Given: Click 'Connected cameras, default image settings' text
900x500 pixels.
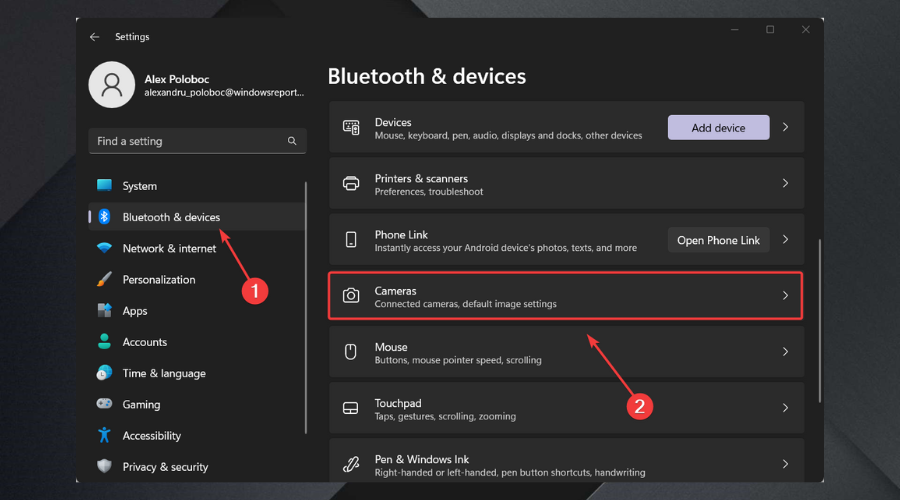Looking at the screenshot, I should (465, 304).
